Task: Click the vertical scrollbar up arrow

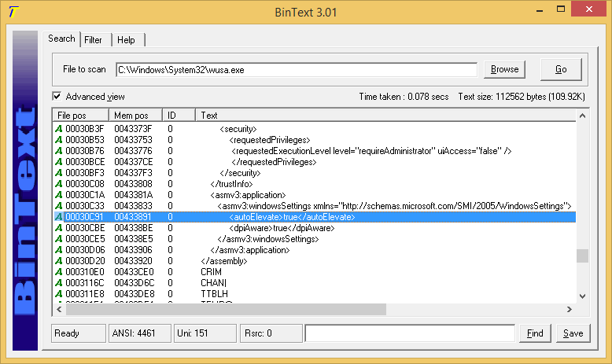Action: point(582,116)
